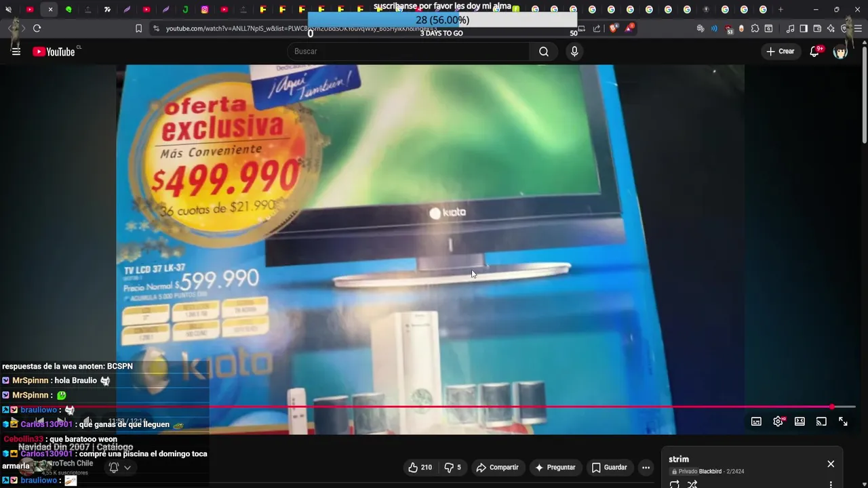This screenshot has height=488, width=868.
Task: Open the browser extensions puzzle icon
Action: click(755, 28)
